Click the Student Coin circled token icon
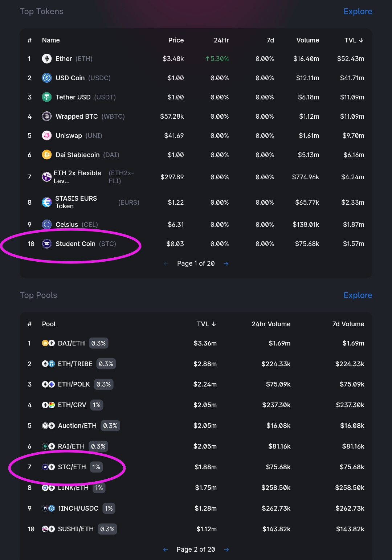 (x=46, y=244)
